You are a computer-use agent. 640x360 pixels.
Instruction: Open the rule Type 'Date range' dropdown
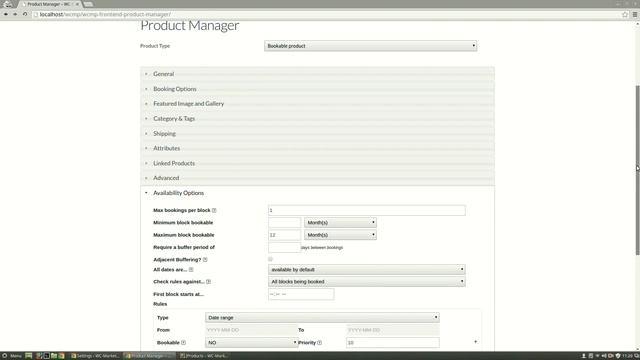pos(322,318)
